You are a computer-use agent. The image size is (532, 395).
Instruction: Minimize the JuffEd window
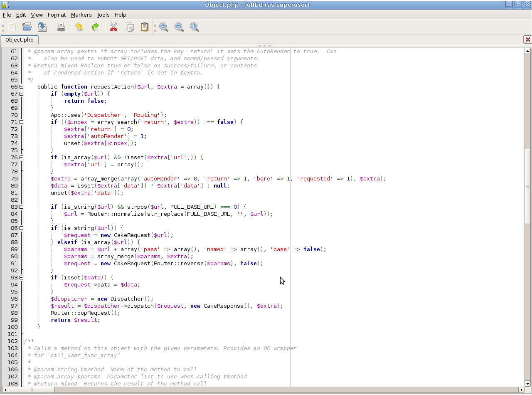coord(509,5)
